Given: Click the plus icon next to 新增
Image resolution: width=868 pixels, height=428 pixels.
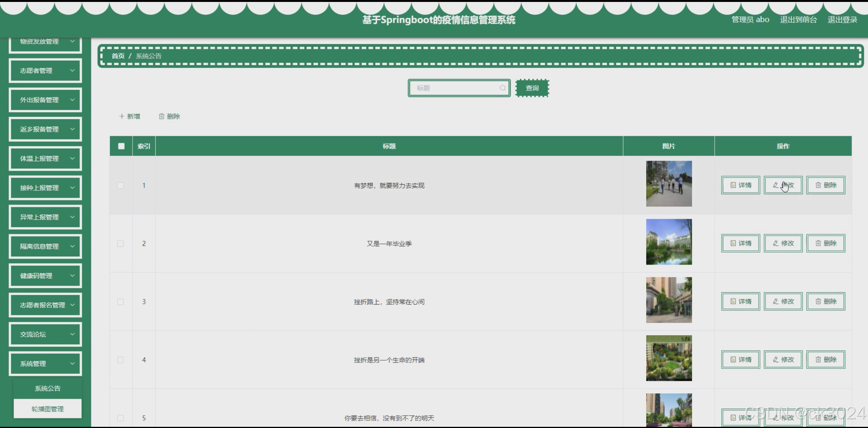Looking at the screenshot, I should 121,116.
